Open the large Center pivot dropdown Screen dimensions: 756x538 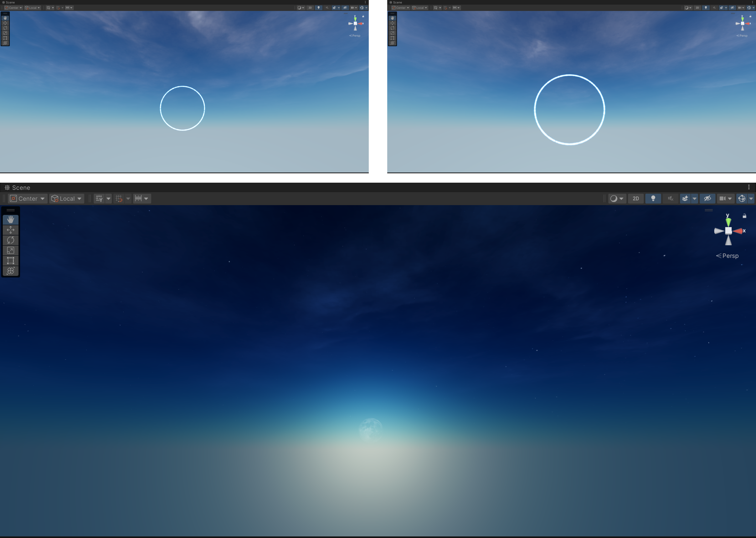pyautogui.click(x=28, y=198)
